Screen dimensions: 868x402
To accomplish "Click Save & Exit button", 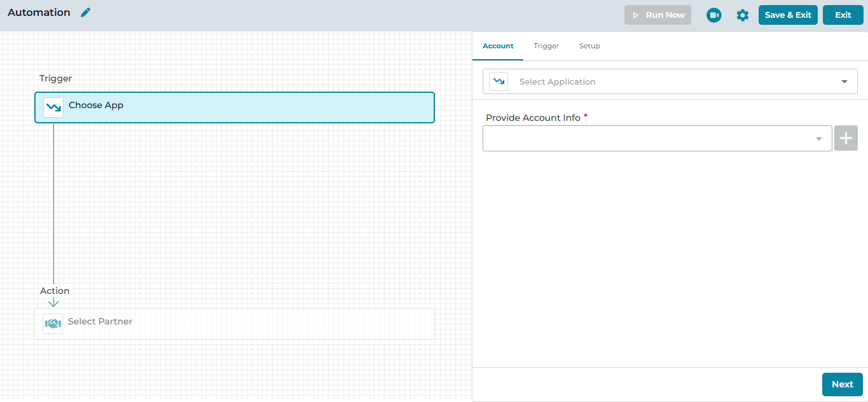I will [x=788, y=15].
